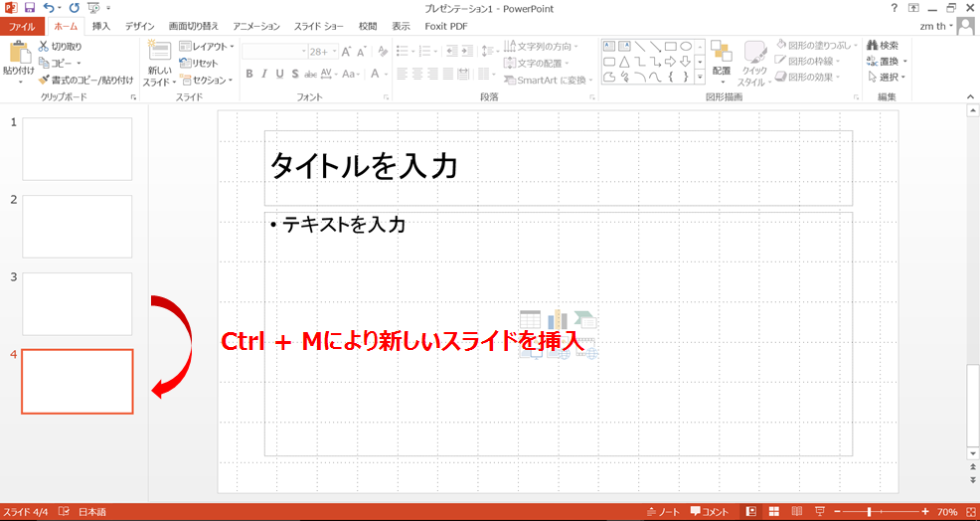
Task: Switch to the アニメーション tab
Action: pyautogui.click(x=256, y=26)
